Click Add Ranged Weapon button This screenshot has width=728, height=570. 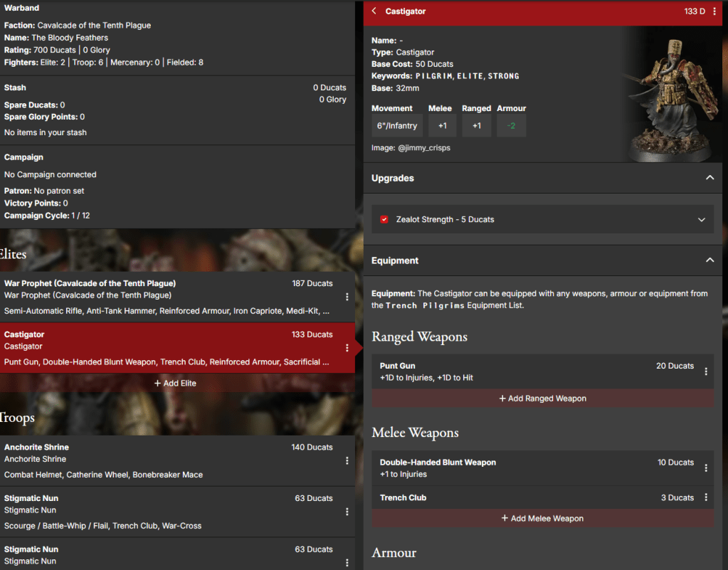click(542, 399)
